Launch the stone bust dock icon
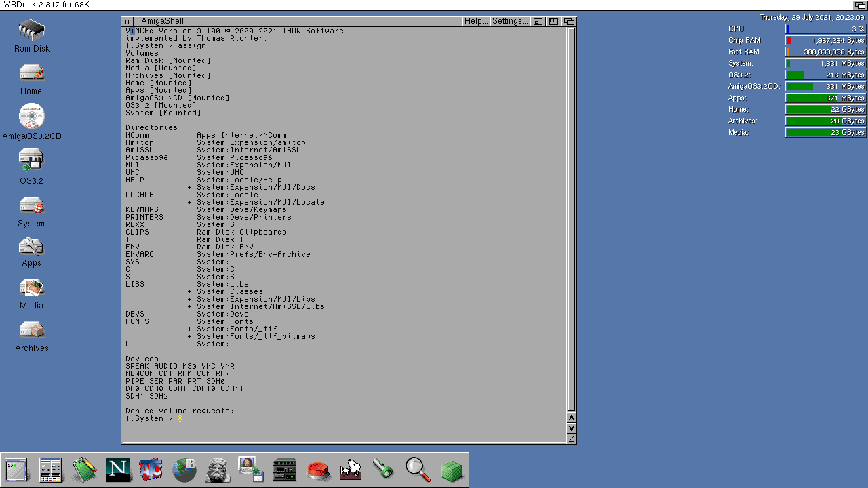Screen dimensions: 868x488 tap(218, 470)
